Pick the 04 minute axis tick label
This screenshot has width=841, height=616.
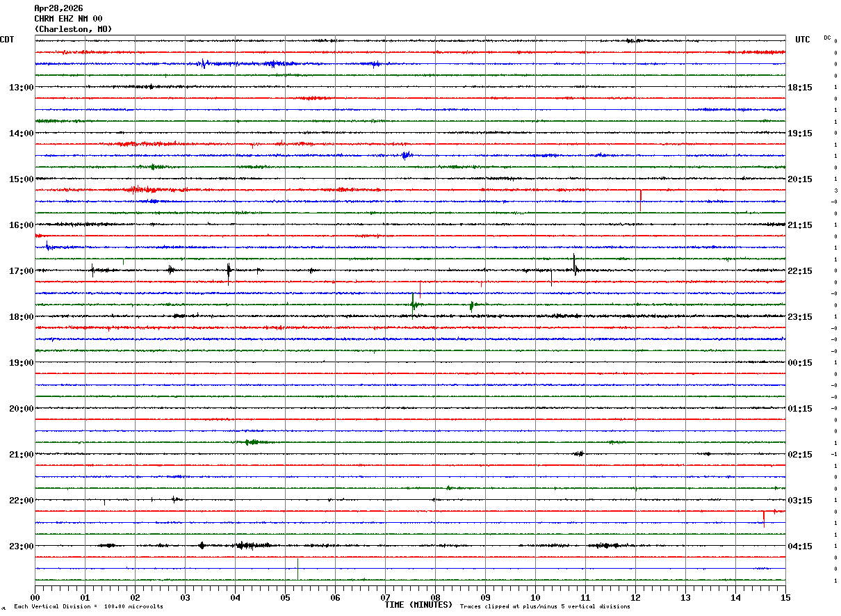click(235, 597)
